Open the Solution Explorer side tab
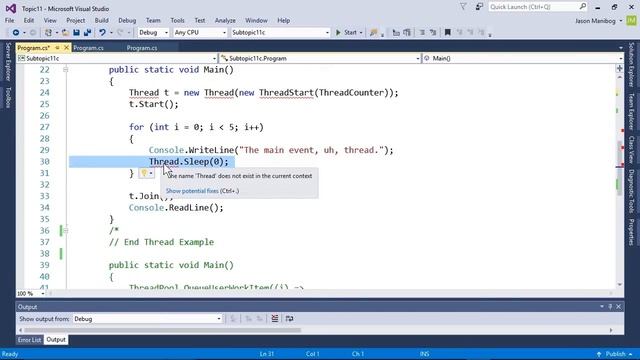 (x=631, y=64)
